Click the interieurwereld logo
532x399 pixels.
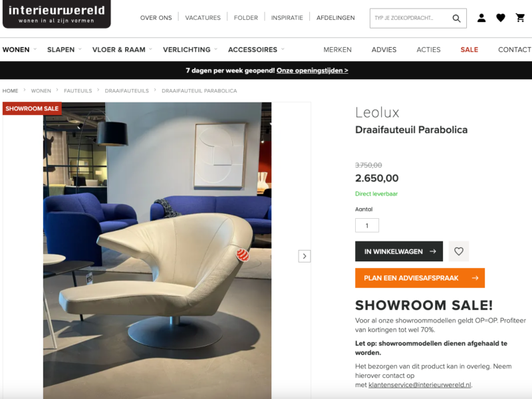57,14
